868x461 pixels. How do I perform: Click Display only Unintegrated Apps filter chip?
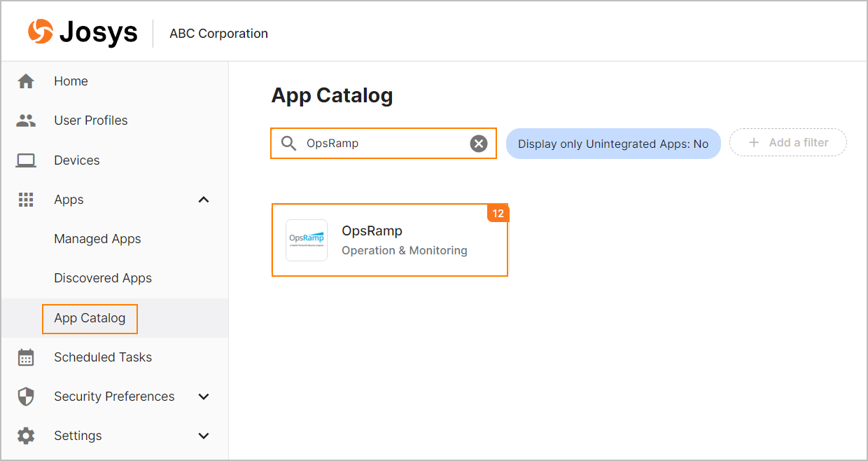pyautogui.click(x=613, y=144)
